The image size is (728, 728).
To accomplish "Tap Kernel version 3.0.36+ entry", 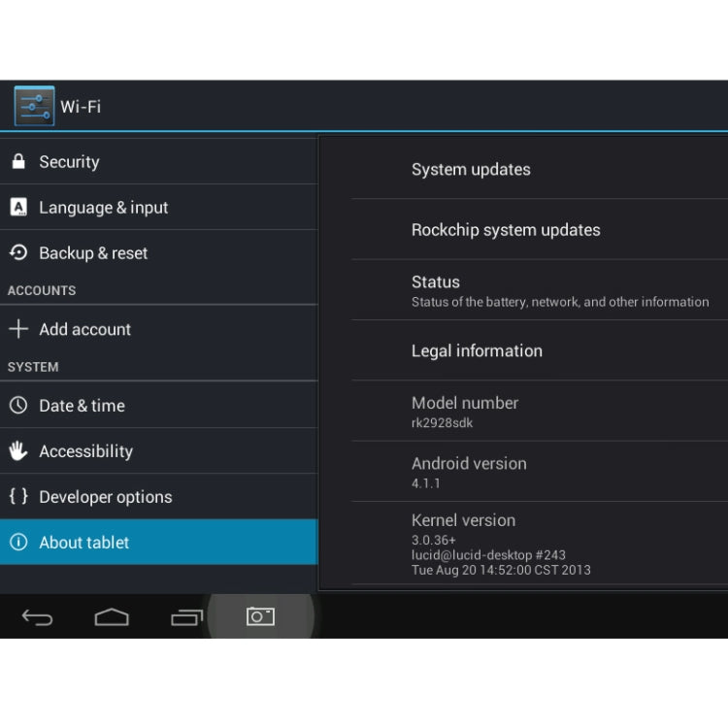I will click(x=539, y=543).
